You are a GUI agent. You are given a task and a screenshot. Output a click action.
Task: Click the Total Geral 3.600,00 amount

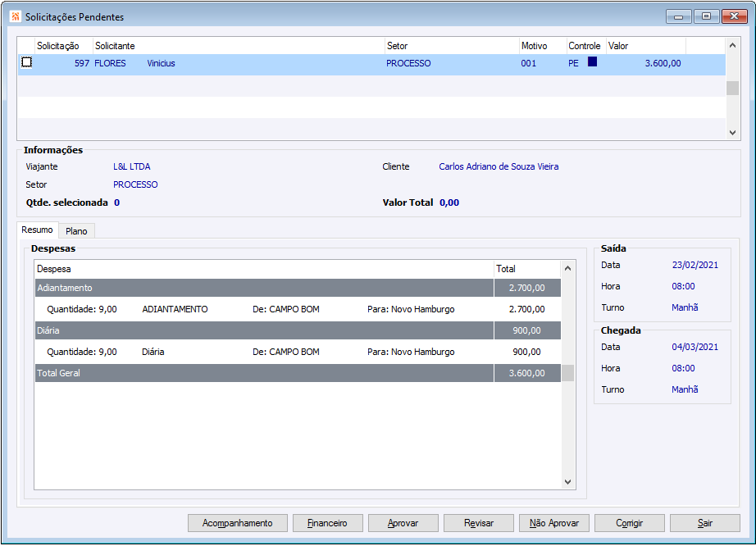[x=527, y=373]
